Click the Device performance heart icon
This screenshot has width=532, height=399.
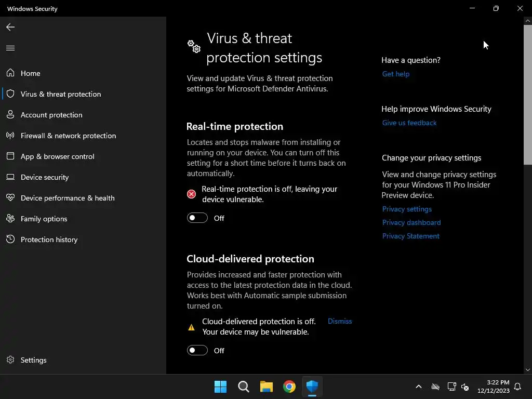pyautogui.click(x=10, y=197)
